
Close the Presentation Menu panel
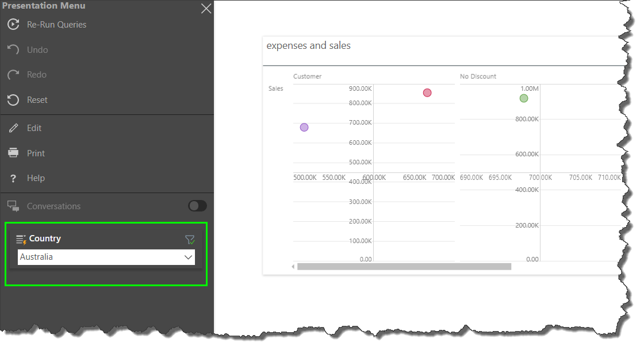pos(206,9)
